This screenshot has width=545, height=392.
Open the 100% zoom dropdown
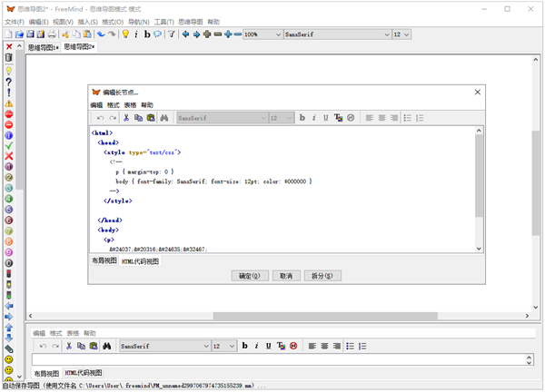(x=278, y=34)
